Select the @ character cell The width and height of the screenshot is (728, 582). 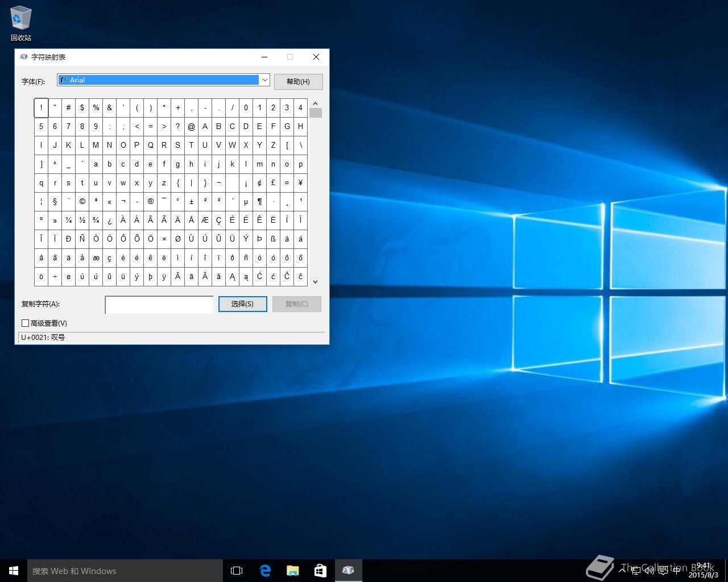coord(191,126)
